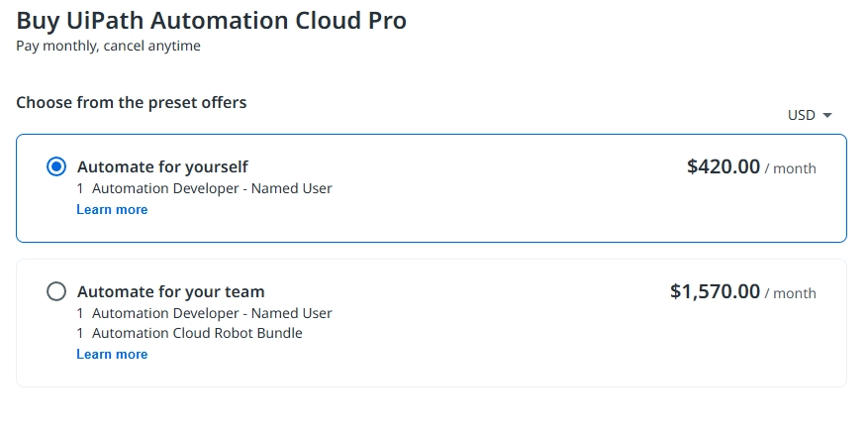
Task: Click the Automate for yourself offer title
Action: pos(162,166)
